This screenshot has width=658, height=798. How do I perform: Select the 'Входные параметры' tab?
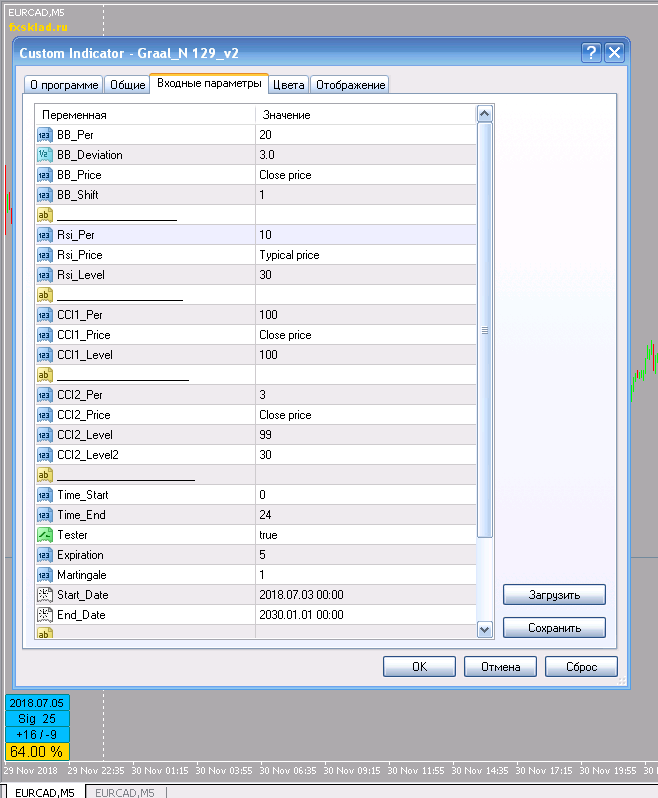tap(209, 83)
